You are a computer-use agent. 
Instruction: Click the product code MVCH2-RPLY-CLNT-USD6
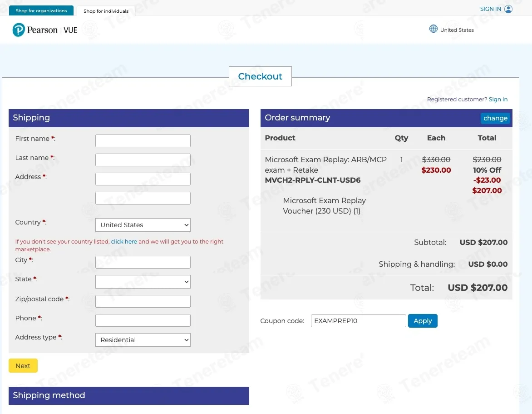coord(312,180)
